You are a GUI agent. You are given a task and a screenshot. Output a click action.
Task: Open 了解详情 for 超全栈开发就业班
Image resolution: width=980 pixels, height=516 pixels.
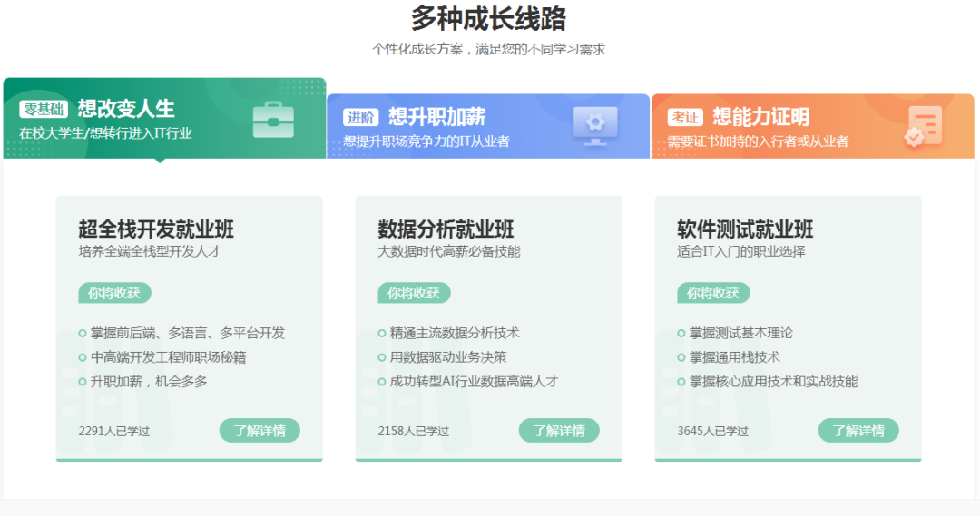pos(260,431)
